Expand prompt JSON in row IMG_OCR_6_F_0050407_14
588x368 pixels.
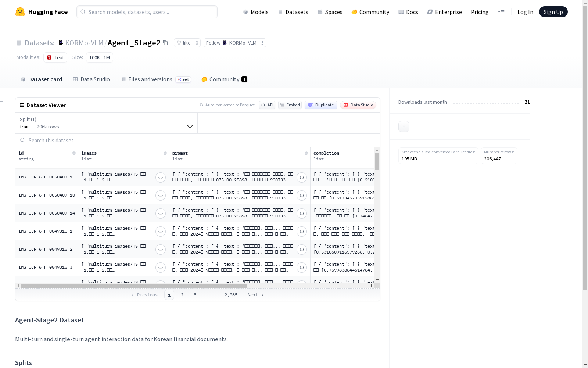[302, 213]
